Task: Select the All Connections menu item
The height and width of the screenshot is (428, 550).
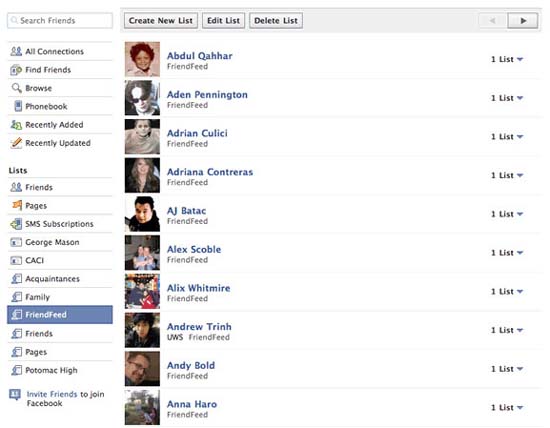Action: (60, 51)
